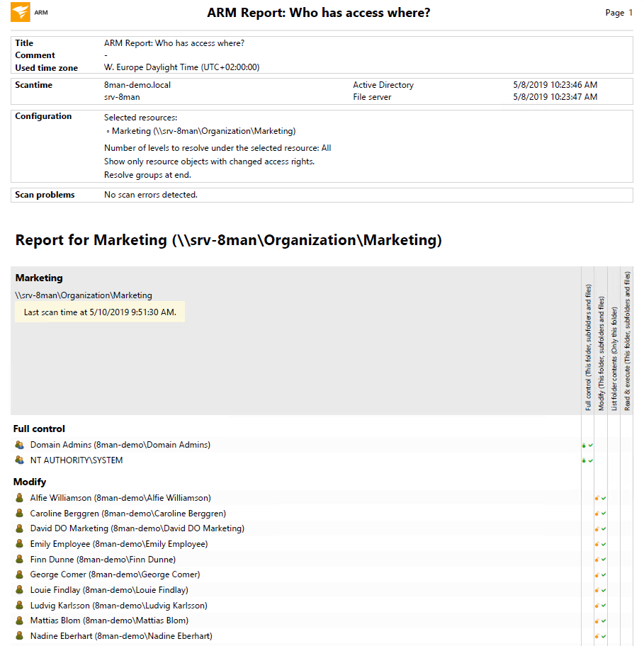644x646 pixels.
Task: Click the user icon next to Finn Dunne
Action: 20,560
